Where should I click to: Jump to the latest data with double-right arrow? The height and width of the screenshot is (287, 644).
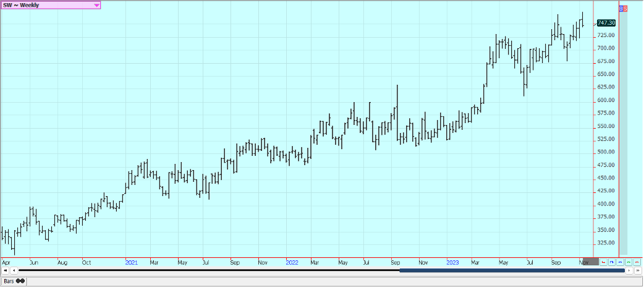(638, 270)
